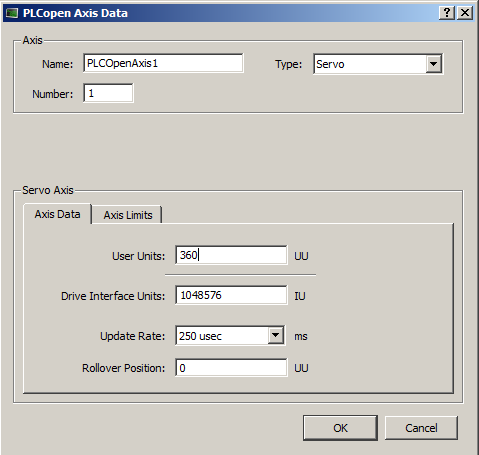Switch to the Axis Data tab
Viewport: 479px width, 455px height.
57,214
